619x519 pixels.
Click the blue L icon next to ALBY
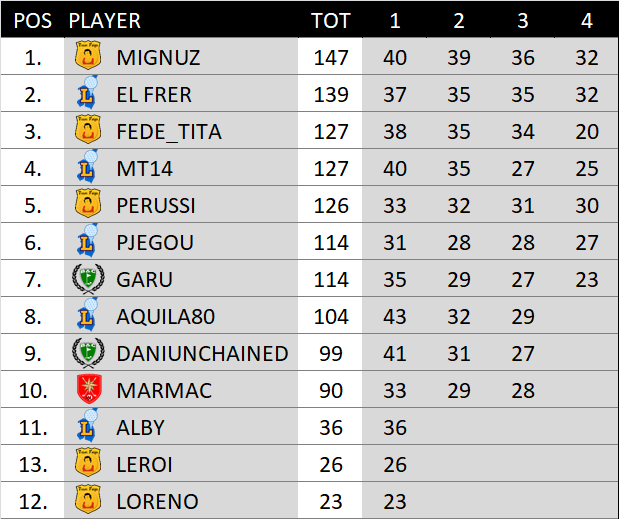(x=88, y=425)
